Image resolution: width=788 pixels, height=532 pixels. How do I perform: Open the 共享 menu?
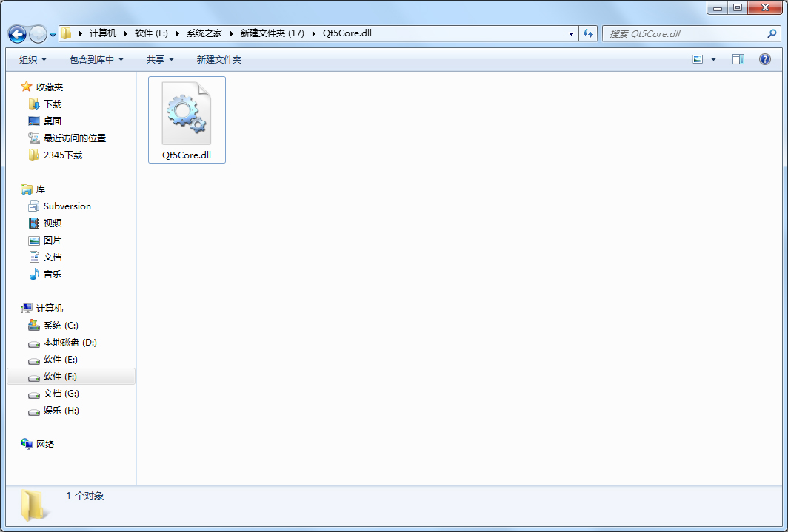(x=160, y=58)
